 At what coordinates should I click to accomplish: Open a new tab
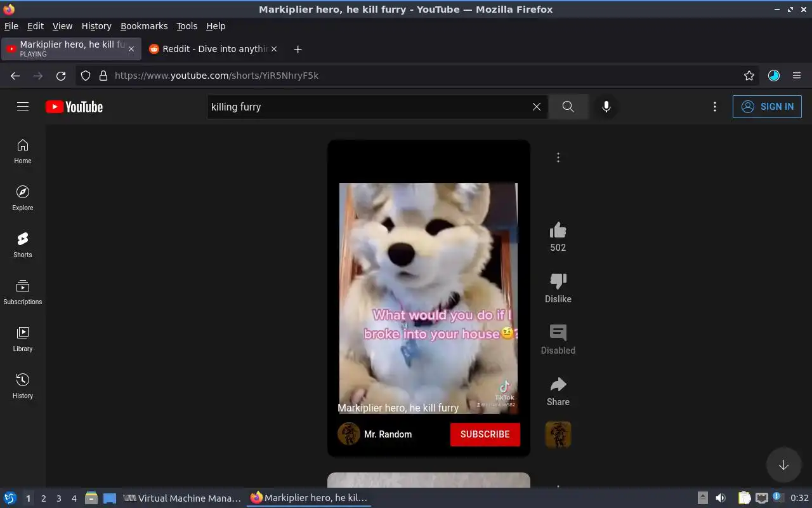[298, 49]
